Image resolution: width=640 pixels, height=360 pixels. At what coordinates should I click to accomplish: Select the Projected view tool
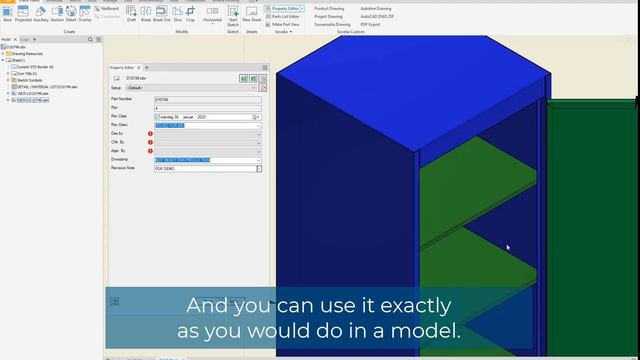(23, 13)
